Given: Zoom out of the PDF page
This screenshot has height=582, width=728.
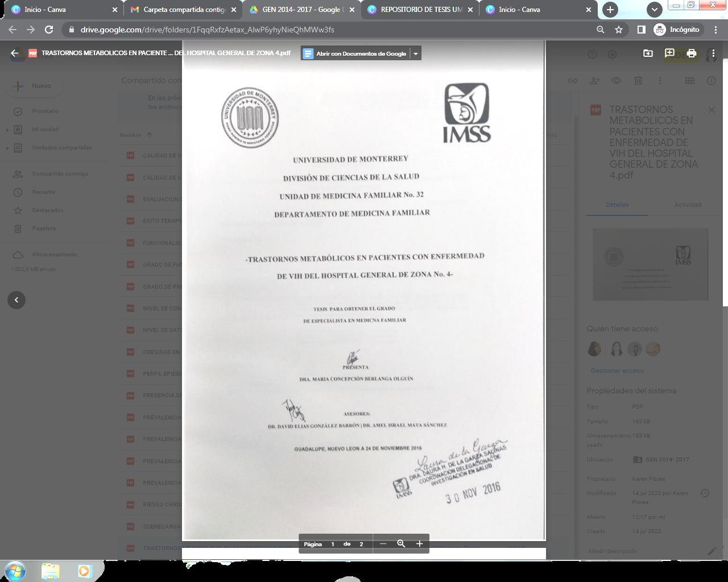Looking at the screenshot, I should (383, 544).
